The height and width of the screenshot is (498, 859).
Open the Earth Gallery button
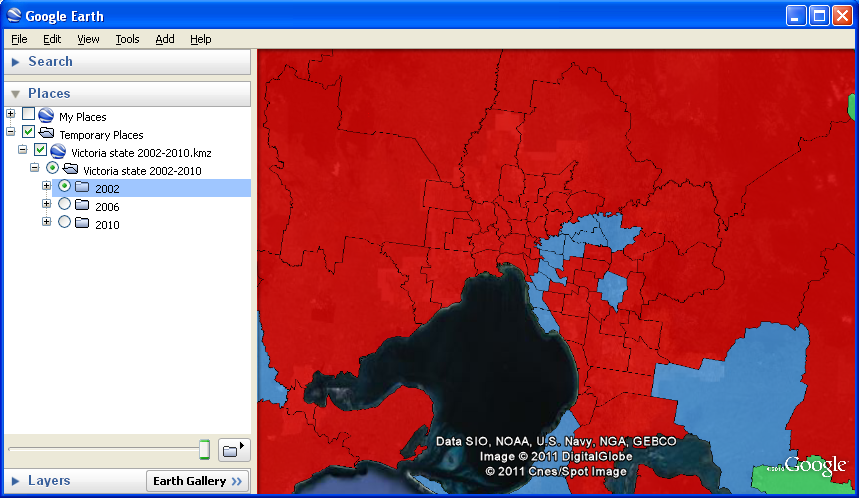198,481
